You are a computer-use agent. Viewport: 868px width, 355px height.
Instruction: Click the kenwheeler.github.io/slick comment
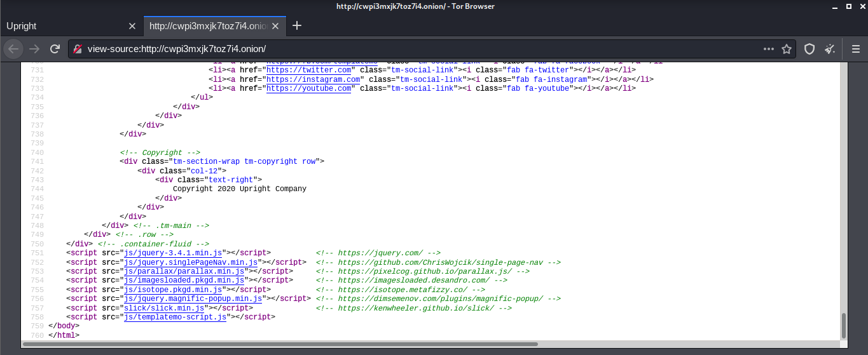413,308
